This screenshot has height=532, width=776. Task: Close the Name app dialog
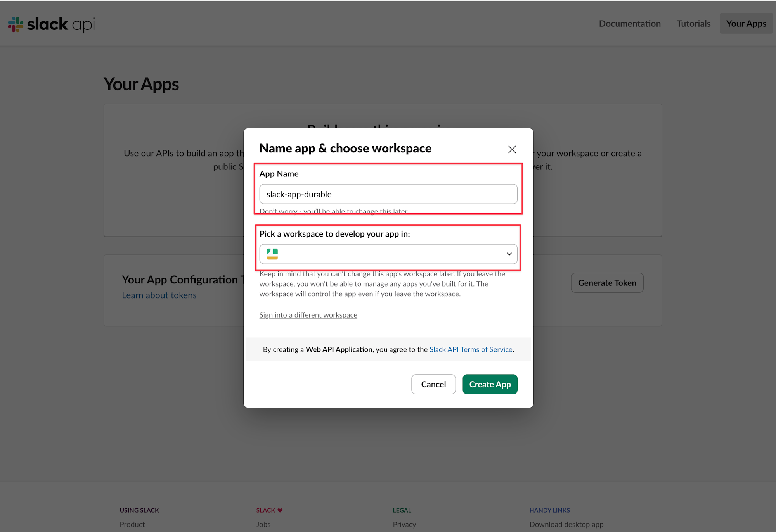point(512,149)
